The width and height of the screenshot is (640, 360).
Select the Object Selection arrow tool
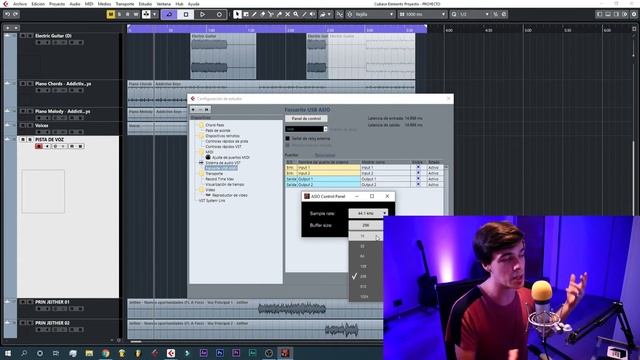(237, 14)
